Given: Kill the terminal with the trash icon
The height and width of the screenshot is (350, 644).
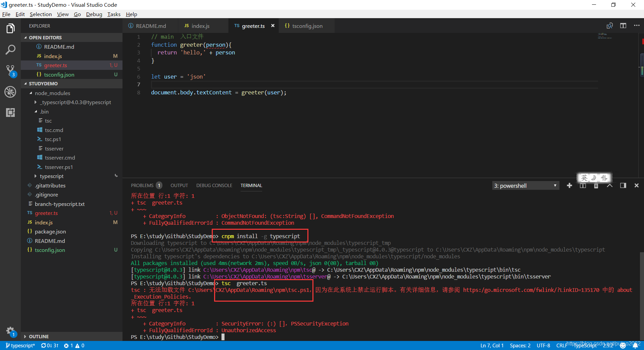Looking at the screenshot, I should 596,186.
